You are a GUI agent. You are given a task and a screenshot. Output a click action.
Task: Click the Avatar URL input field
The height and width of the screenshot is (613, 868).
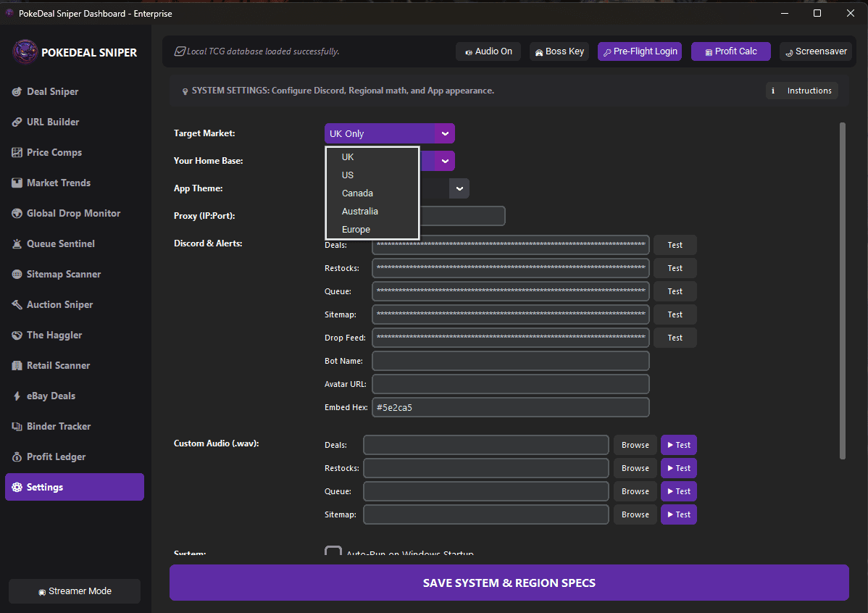510,384
